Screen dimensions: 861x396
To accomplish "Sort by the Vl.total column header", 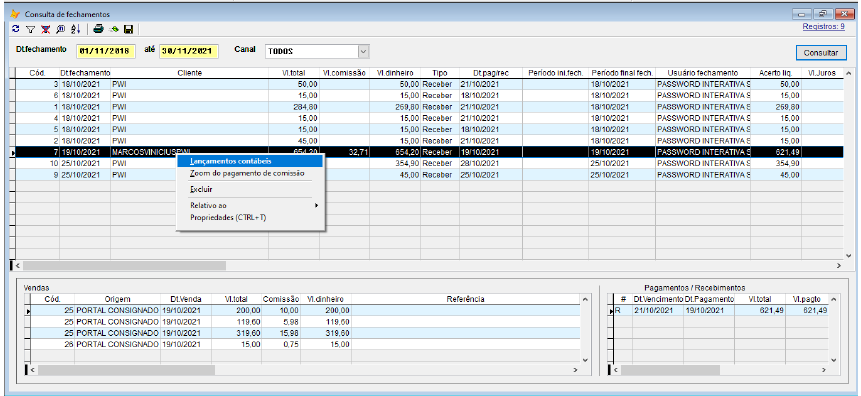I will tap(294, 72).
